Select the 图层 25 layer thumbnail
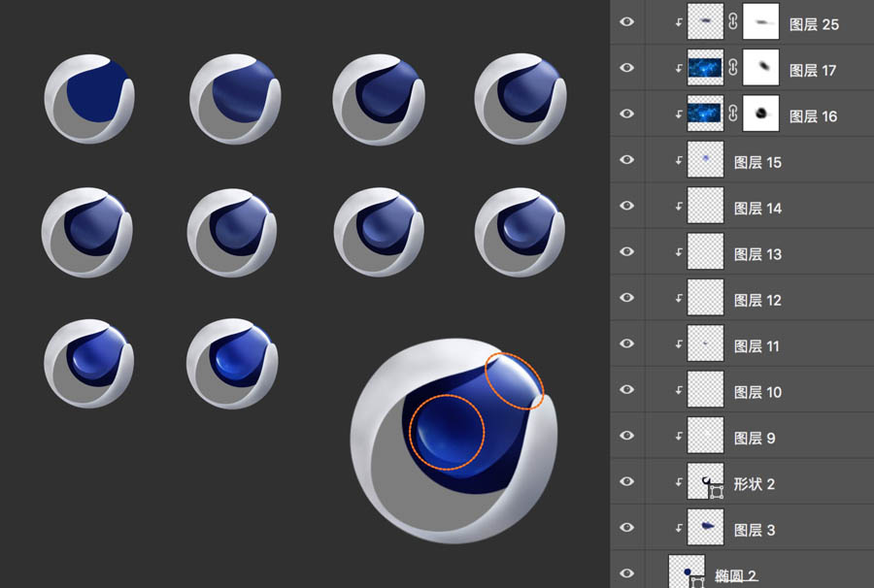 (x=706, y=21)
